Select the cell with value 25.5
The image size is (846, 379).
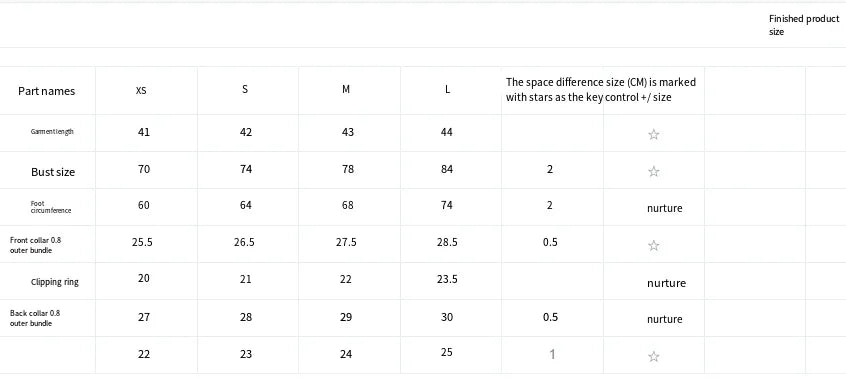point(142,242)
